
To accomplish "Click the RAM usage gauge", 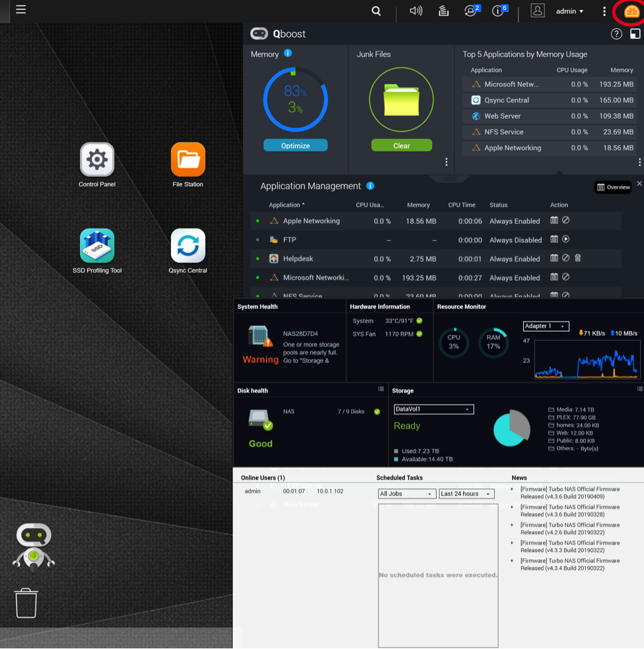I will pyautogui.click(x=493, y=343).
